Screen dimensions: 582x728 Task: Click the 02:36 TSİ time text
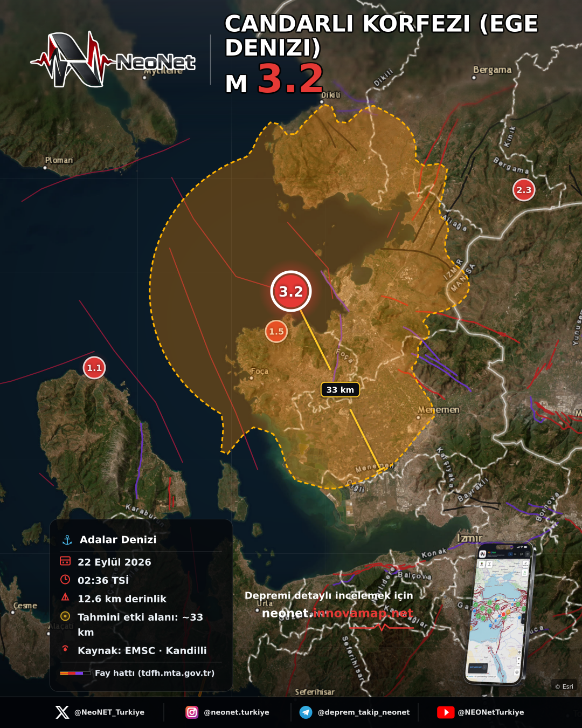pyautogui.click(x=103, y=580)
